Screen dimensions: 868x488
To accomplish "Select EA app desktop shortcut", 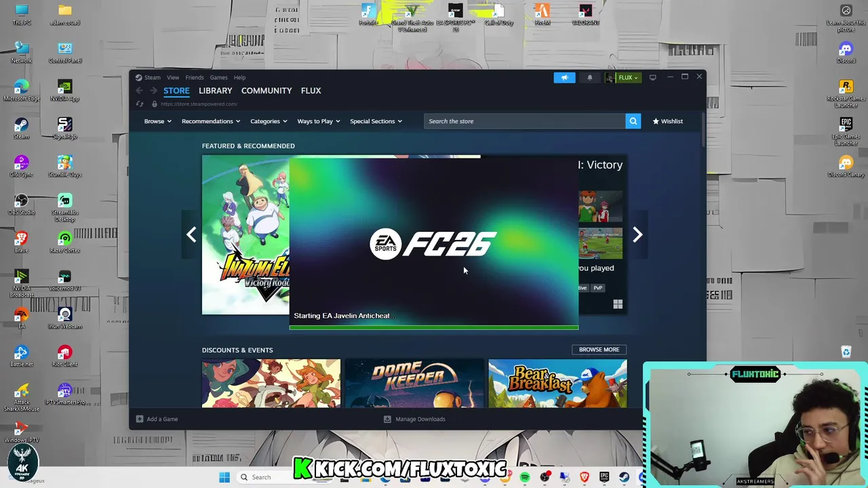I will click(21, 319).
